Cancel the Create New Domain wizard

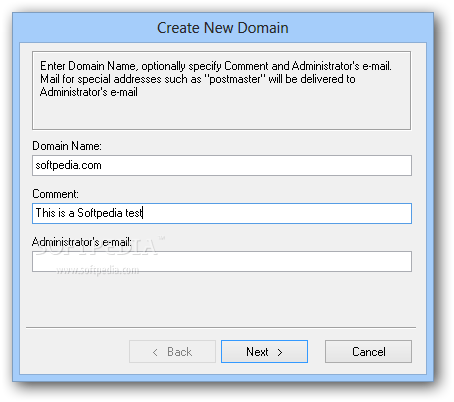coord(368,352)
